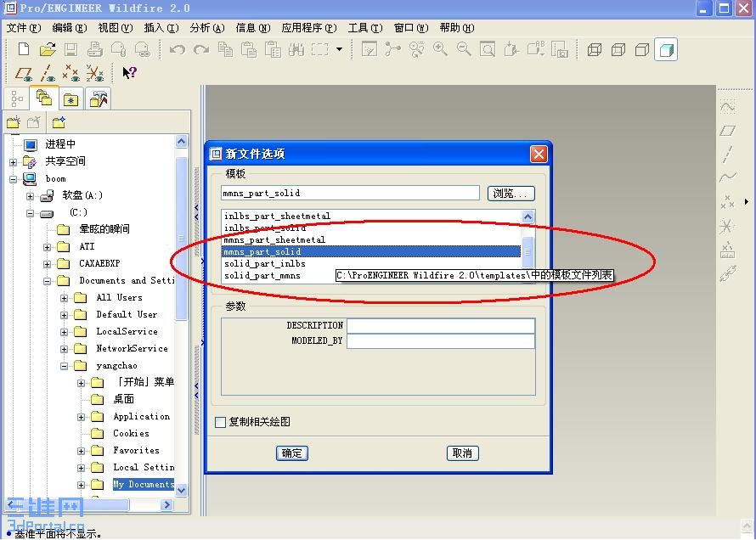Image resolution: width=756 pixels, height=540 pixels.
Task: Click the sketch tool icon on right toolbar
Action: pos(728,106)
